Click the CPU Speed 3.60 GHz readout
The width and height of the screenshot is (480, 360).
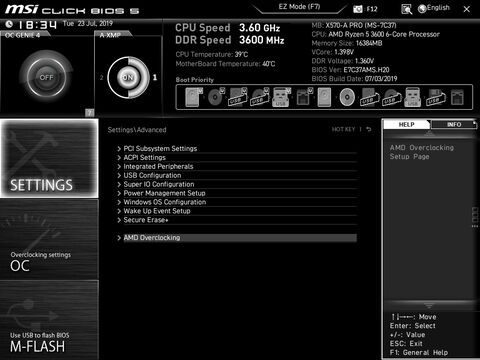(228, 28)
